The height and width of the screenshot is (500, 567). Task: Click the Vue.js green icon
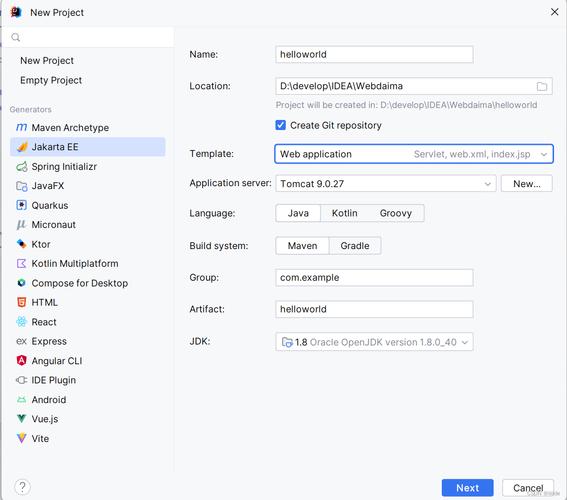(x=22, y=419)
